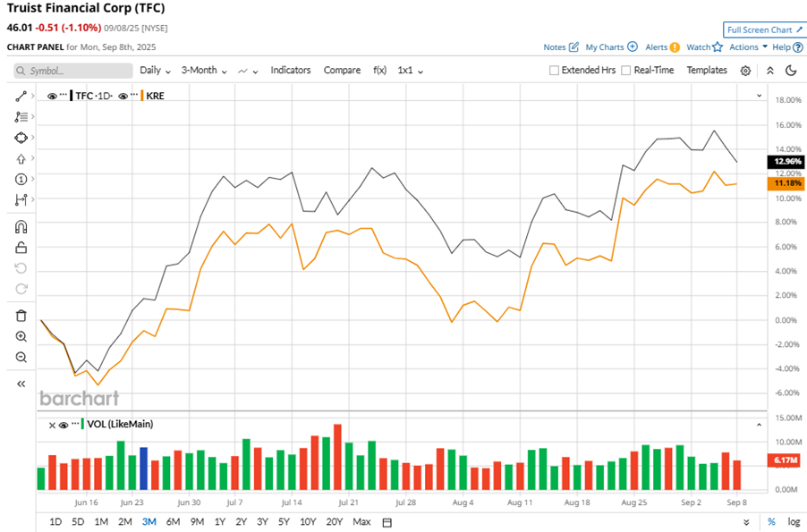The width and height of the screenshot is (807, 532).
Task: Open the custom date range calendar
Action: pyautogui.click(x=387, y=522)
